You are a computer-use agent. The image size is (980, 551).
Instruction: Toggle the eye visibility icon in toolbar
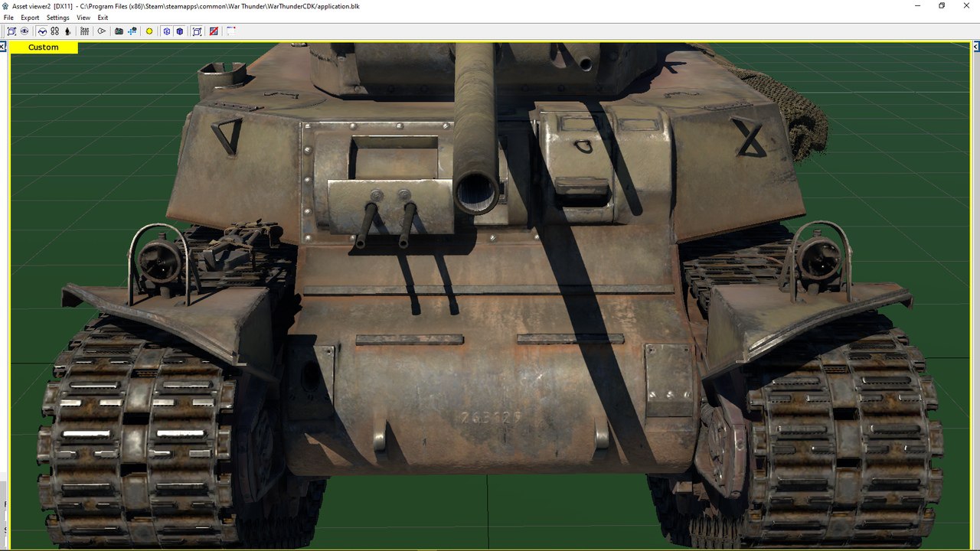coord(24,31)
